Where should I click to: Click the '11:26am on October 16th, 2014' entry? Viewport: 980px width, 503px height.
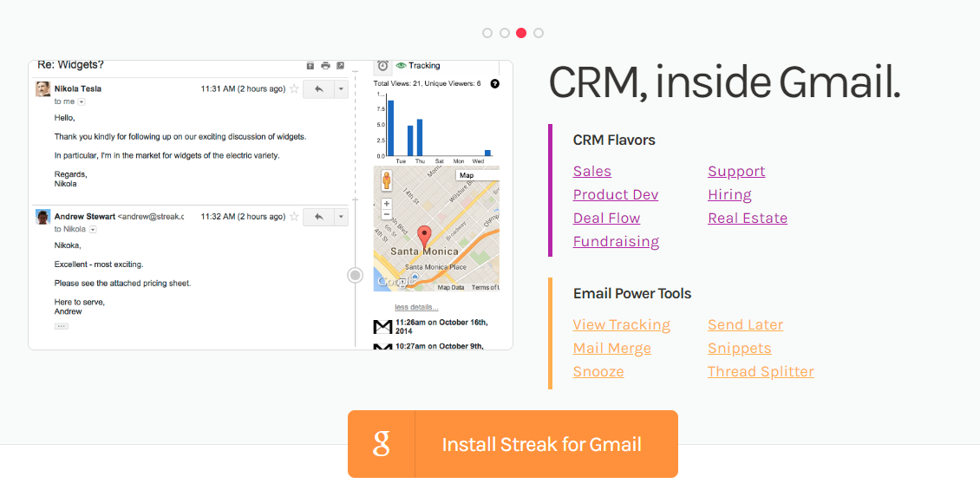442,327
